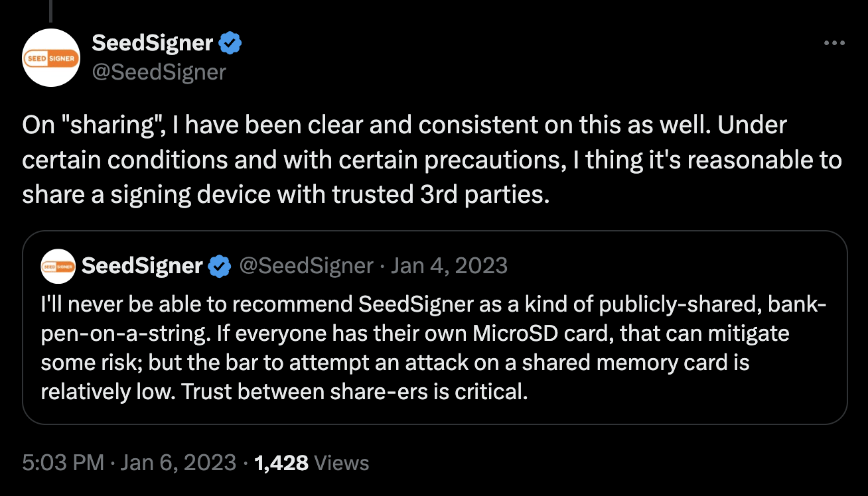The width and height of the screenshot is (868, 496).
Task: Click the thread connector line above the avatar
Action: (51, 10)
